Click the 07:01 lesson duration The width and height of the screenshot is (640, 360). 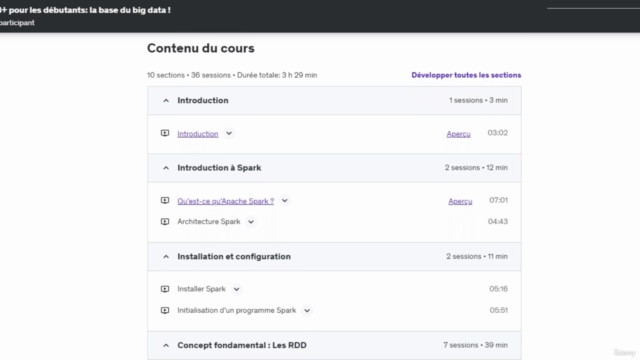(498, 200)
